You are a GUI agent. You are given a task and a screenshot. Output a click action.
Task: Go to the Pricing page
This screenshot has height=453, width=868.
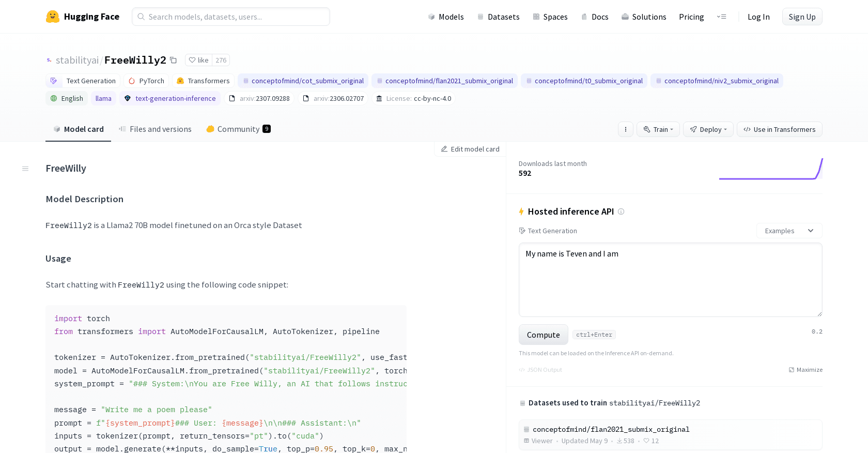pyautogui.click(x=691, y=17)
